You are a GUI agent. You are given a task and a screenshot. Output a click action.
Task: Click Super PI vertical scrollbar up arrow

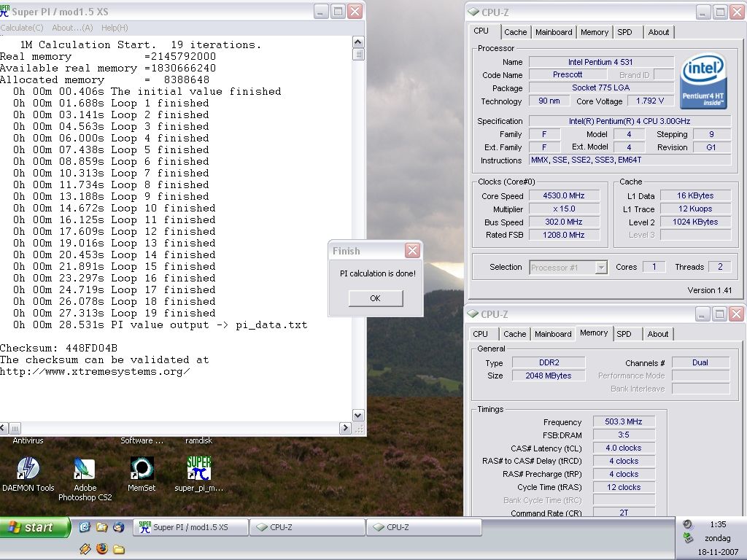tap(358, 42)
